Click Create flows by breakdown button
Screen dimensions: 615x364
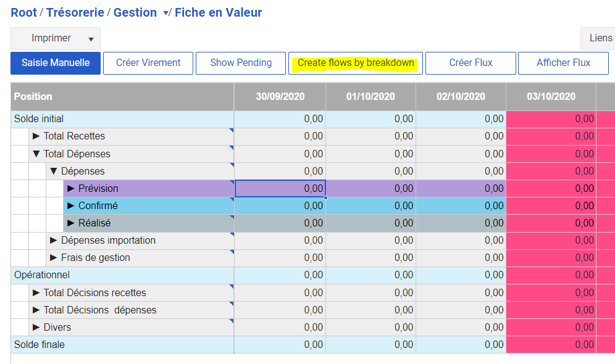pyautogui.click(x=356, y=63)
